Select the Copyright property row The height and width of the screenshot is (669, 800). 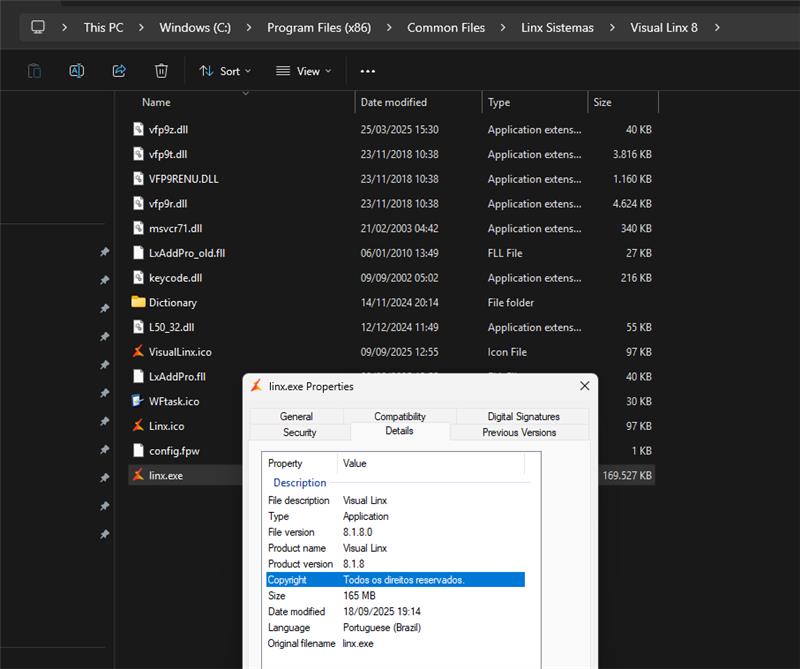click(395, 580)
